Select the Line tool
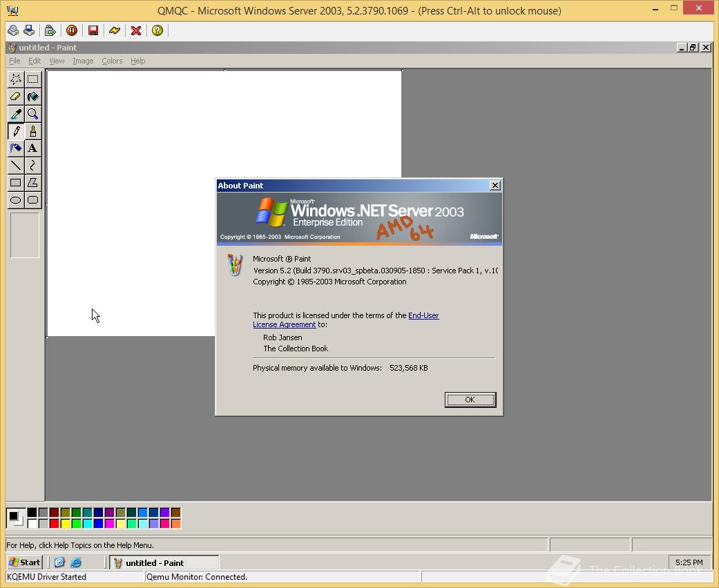Screen dimensions: 719x588 pos(16,166)
